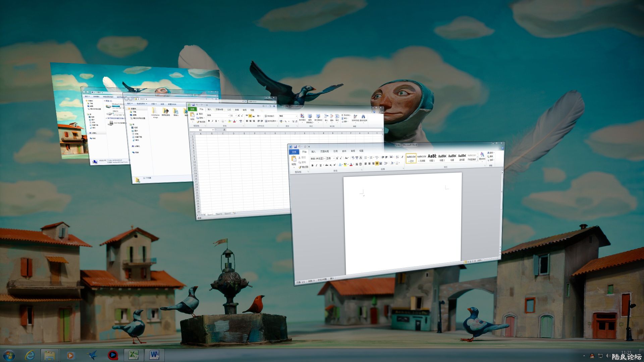The image size is (644, 362).
Task: Open Word font size dropdown
Action: pos(333,158)
